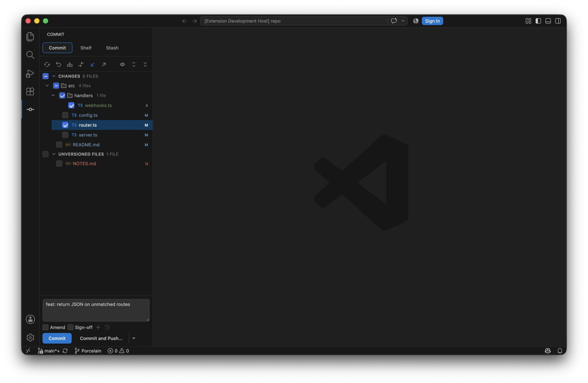This screenshot has height=383, width=588.
Task: Toggle the CHANGES group checkbox
Action: pyautogui.click(x=46, y=76)
